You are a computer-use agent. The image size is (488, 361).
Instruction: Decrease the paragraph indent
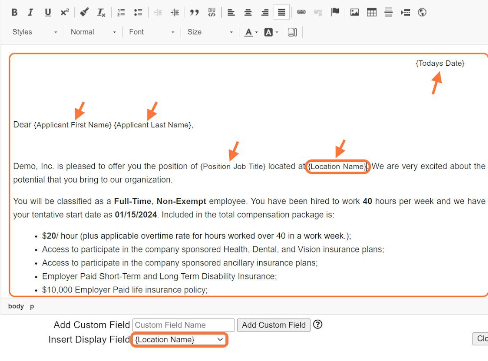point(158,13)
